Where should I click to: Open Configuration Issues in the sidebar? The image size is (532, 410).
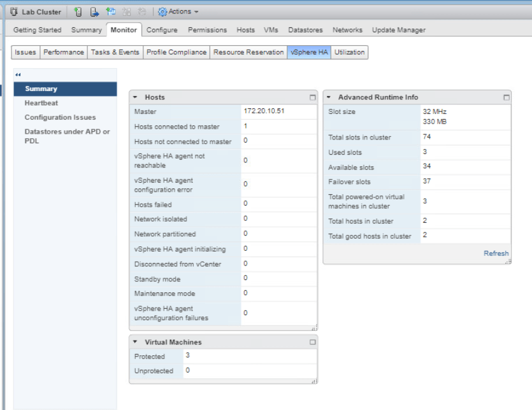point(60,117)
